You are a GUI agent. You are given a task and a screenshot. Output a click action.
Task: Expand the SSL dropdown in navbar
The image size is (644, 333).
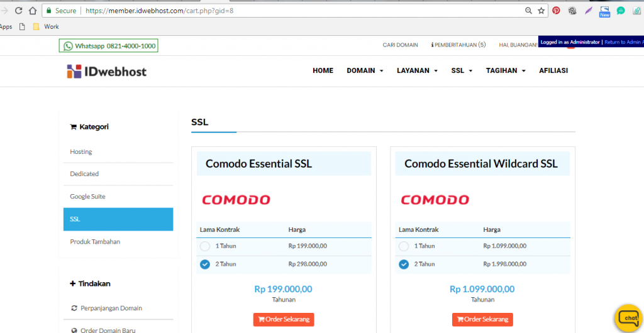point(462,70)
